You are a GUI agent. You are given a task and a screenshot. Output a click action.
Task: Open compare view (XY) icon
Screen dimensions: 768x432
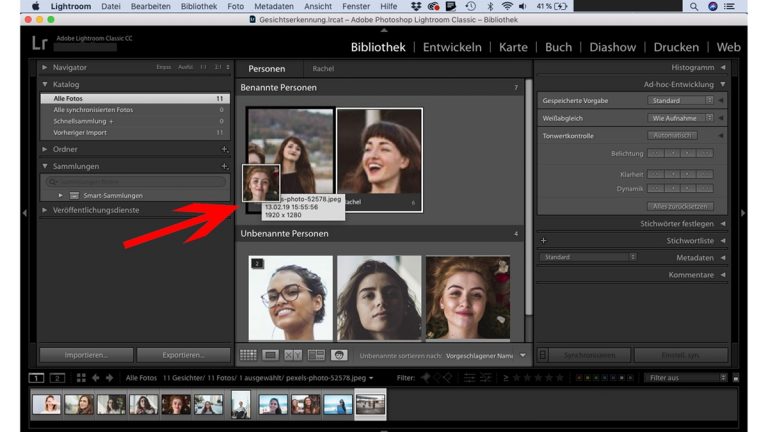pos(293,355)
